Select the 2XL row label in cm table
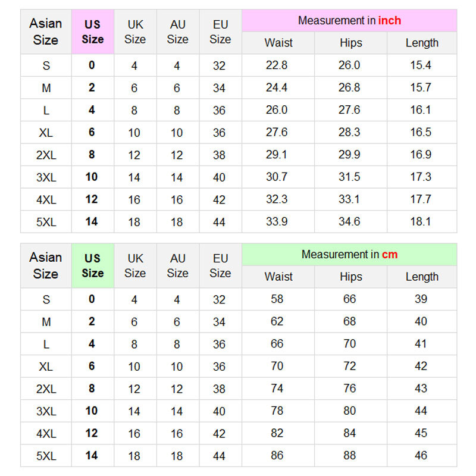The height and width of the screenshot is (476, 476). (46, 389)
